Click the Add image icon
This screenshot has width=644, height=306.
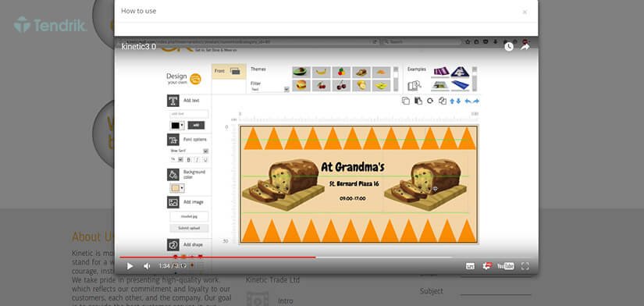tap(173, 202)
